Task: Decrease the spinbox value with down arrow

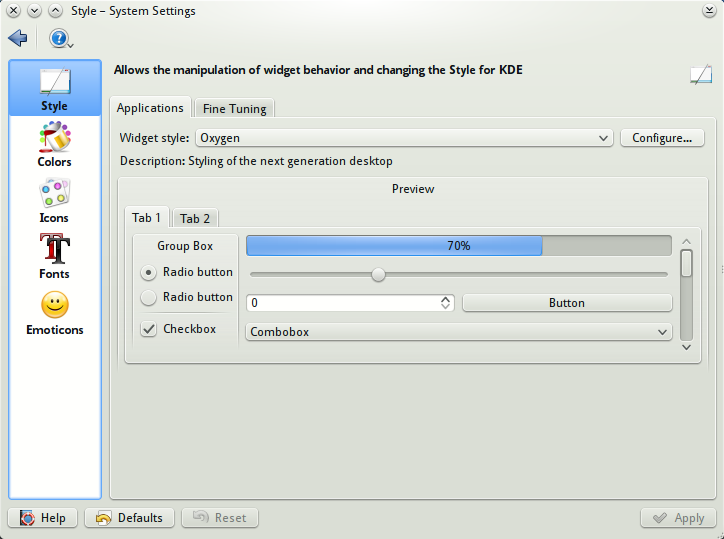Action: [445, 307]
